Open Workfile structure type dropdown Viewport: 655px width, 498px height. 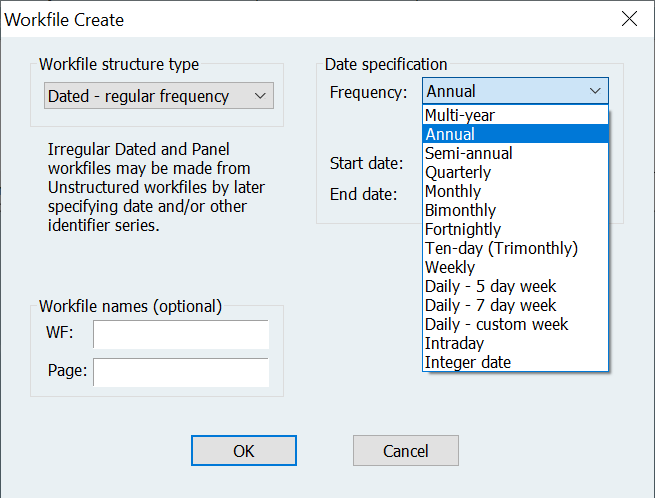coord(159,96)
